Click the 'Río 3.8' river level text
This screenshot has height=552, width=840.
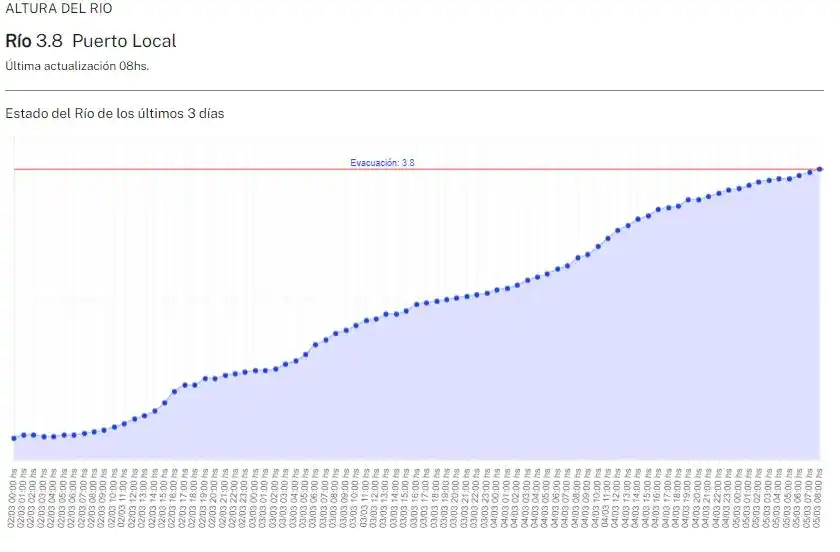point(35,41)
